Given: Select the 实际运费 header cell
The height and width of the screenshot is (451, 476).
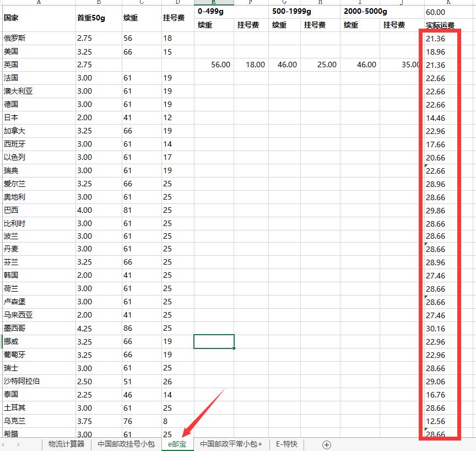Looking at the screenshot, I should pyautogui.click(x=440, y=25).
